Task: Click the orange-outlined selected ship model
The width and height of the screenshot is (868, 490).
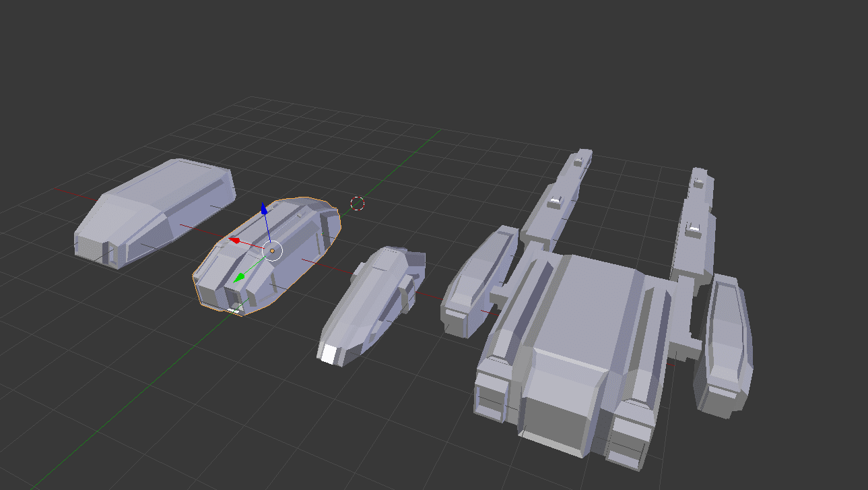Action: click(266, 256)
